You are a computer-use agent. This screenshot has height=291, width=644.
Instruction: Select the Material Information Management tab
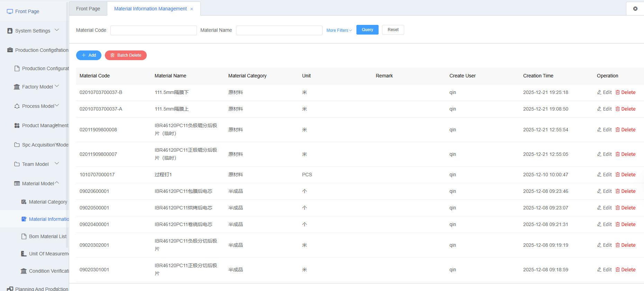(x=151, y=9)
